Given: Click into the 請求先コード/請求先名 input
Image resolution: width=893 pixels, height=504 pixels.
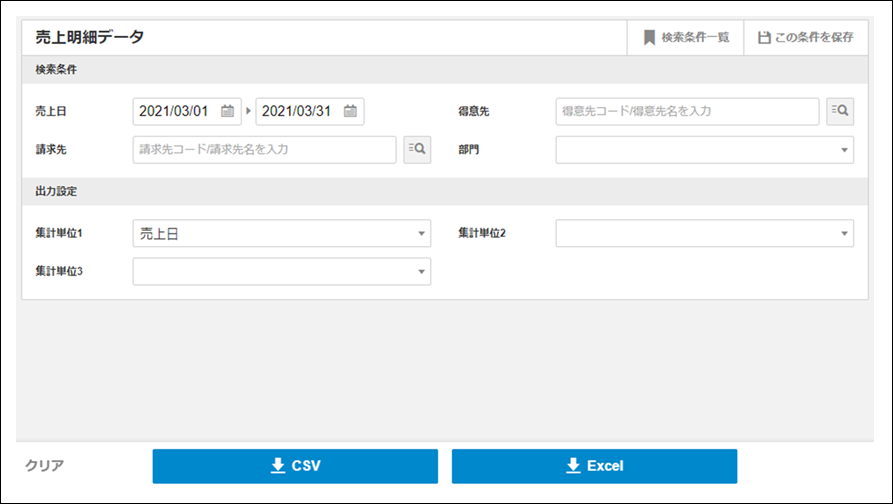Looking at the screenshot, I should pos(264,150).
